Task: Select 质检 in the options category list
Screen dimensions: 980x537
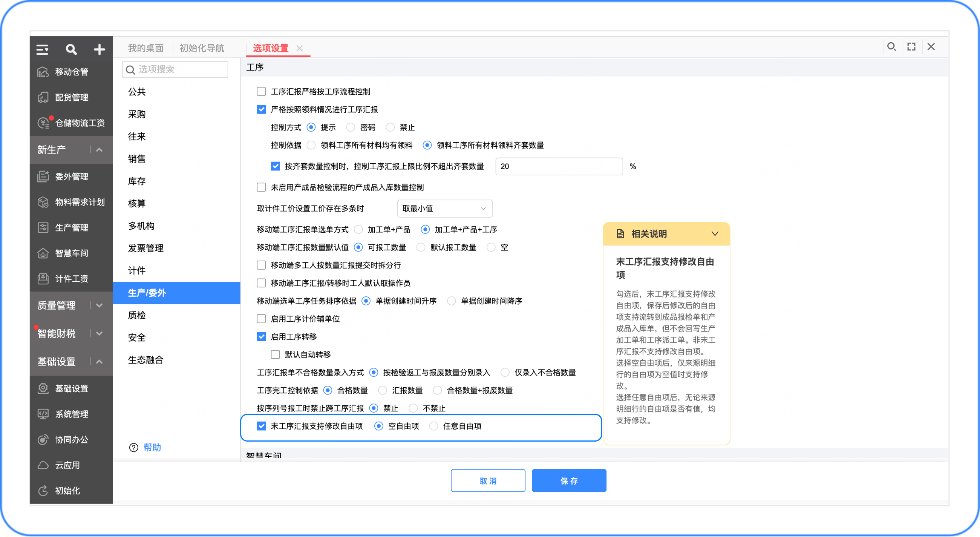Action: 137,315
